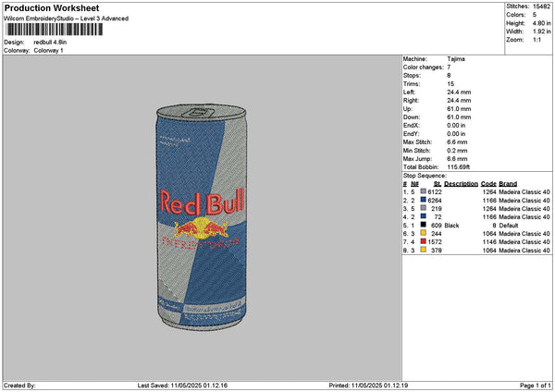Click the Stitches value '15482'

541,6
